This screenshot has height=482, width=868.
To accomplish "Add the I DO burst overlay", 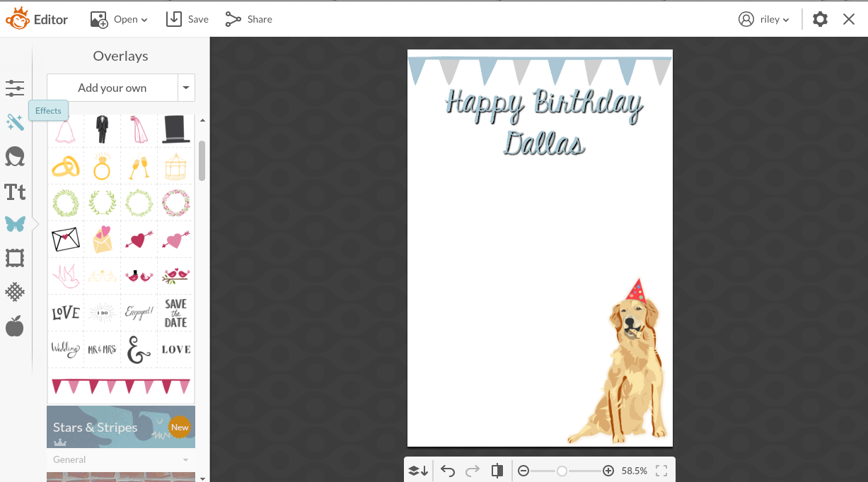I will pyautogui.click(x=102, y=313).
